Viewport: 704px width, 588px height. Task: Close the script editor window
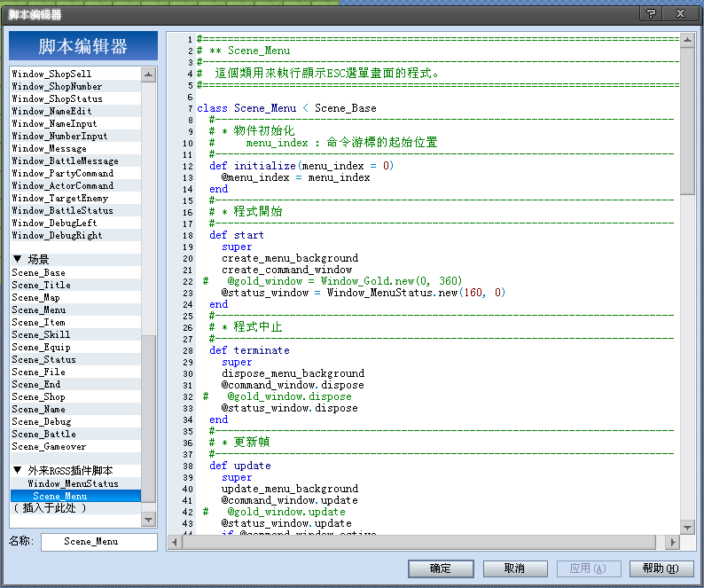[x=681, y=14]
